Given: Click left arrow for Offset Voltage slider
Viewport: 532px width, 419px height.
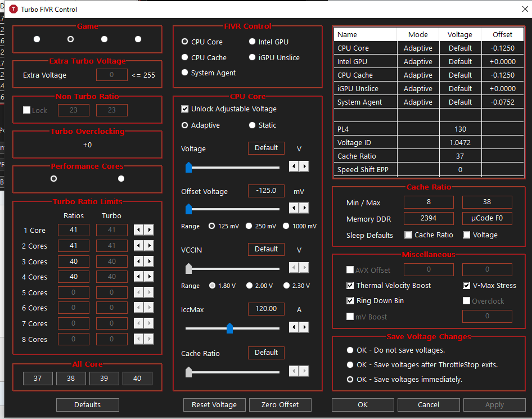Looking at the screenshot, I should point(294,208).
